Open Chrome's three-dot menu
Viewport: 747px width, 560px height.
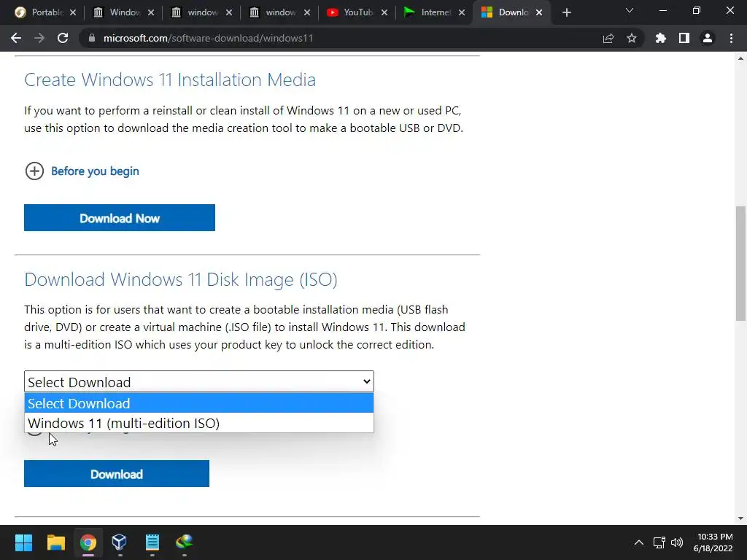(731, 38)
